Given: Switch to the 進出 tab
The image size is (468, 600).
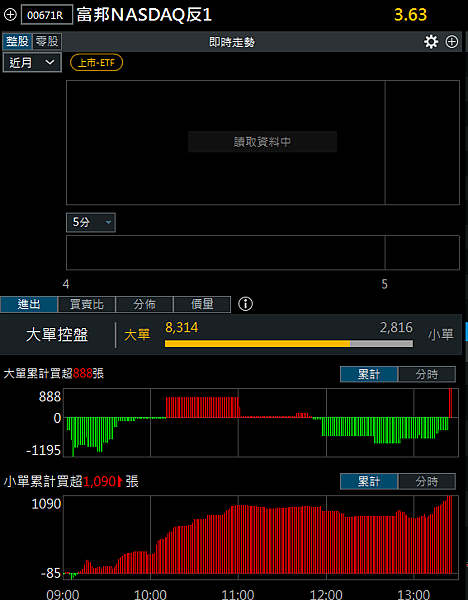Looking at the screenshot, I should [x=29, y=305].
